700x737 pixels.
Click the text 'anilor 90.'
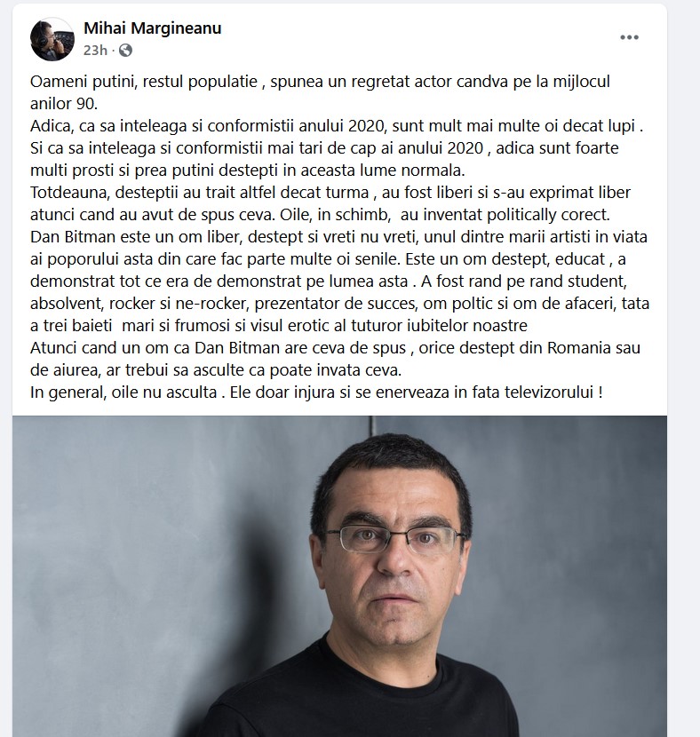coord(64,104)
